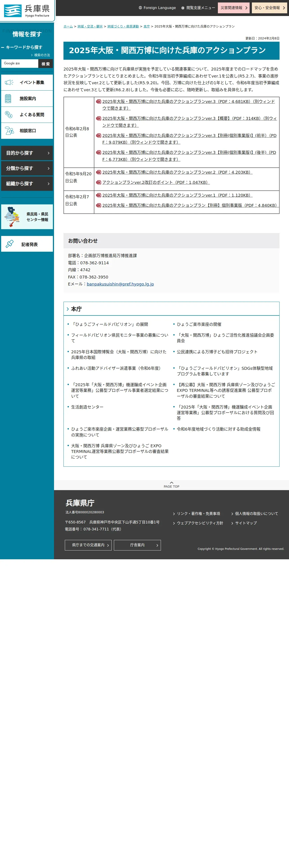Expand 目的から探す

point(27,153)
